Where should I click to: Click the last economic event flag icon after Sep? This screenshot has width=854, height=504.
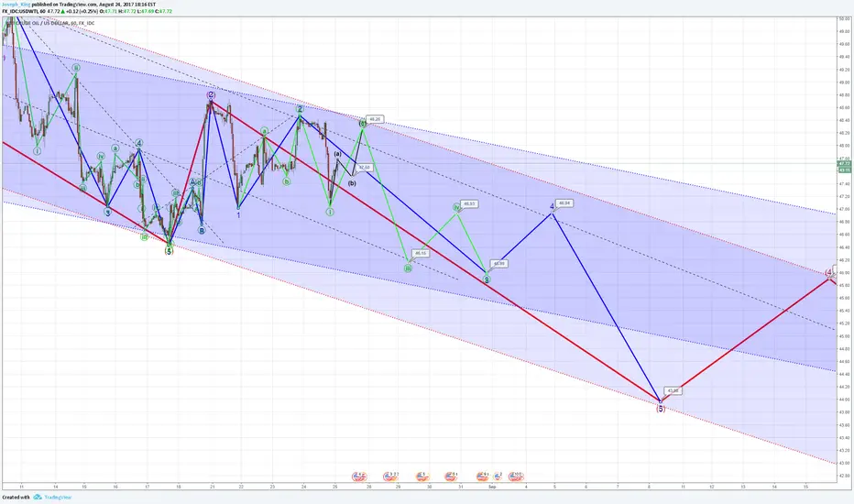click(x=516, y=477)
